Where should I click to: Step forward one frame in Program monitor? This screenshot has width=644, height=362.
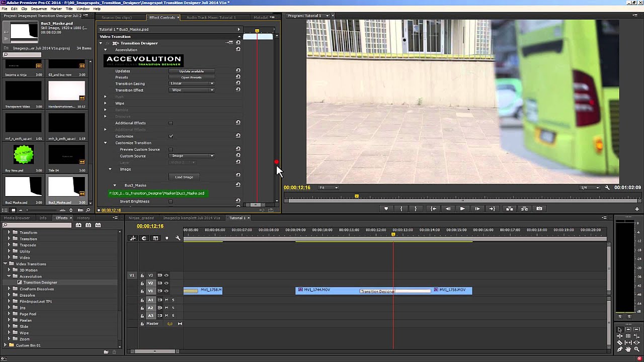tap(477, 209)
